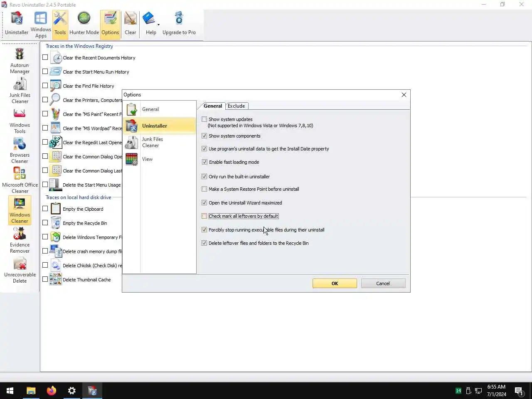This screenshot has width=532, height=399.
Task: Select Windows Cleaner in the sidebar
Action: point(20,210)
